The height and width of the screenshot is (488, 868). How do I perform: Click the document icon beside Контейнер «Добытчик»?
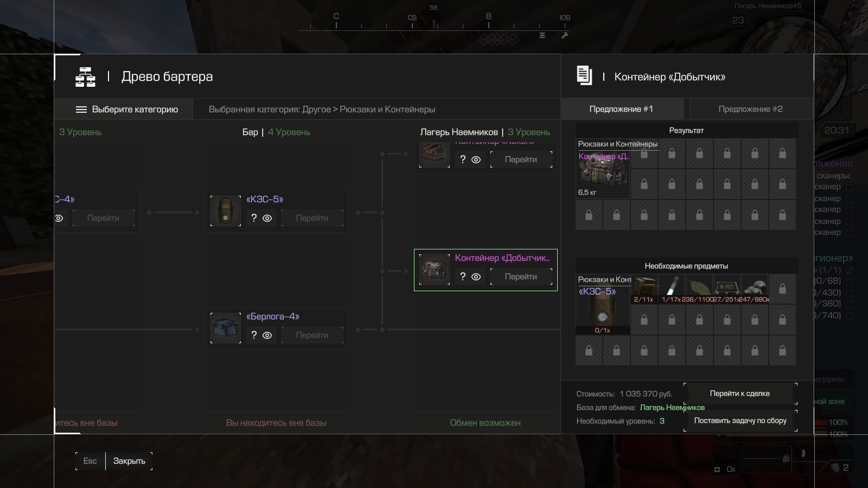[x=584, y=75]
